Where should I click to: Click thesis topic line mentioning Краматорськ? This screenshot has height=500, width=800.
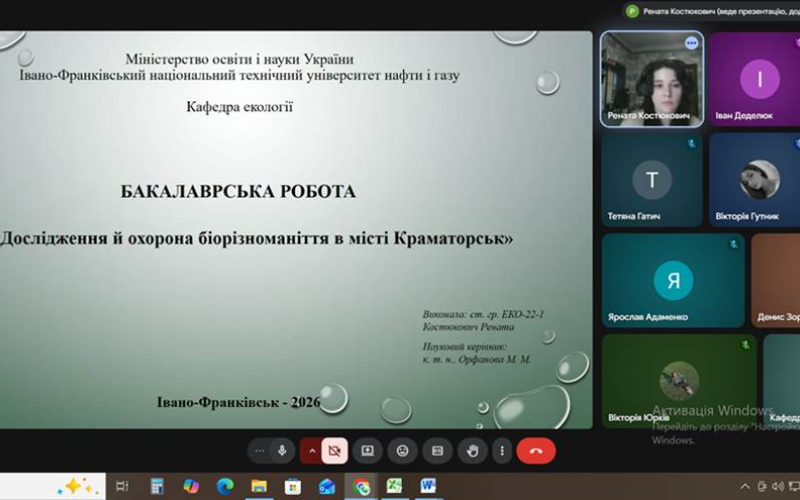click(257, 238)
